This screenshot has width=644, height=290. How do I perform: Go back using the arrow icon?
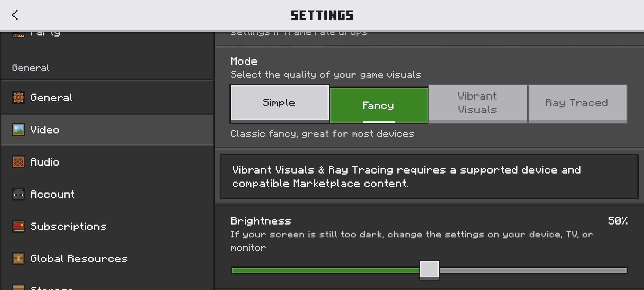(x=15, y=15)
